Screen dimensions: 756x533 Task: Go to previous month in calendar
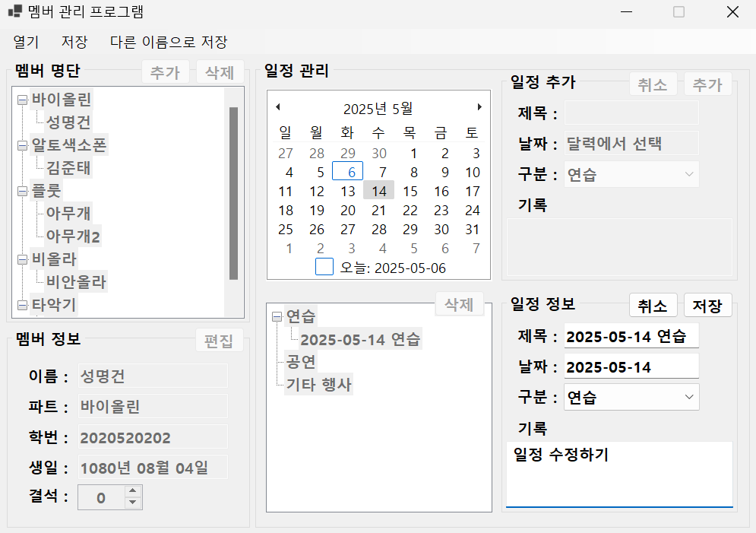click(x=278, y=107)
